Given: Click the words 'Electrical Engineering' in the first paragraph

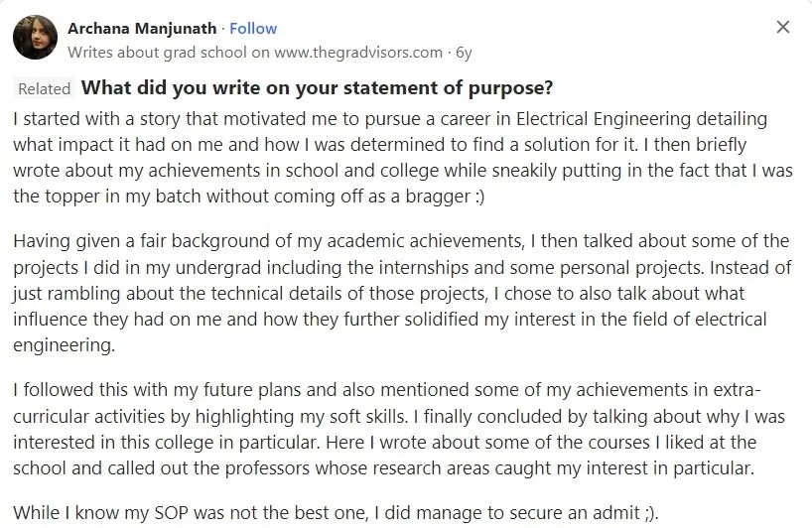Looking at the screenshot, I should click(x=604, y=119).
